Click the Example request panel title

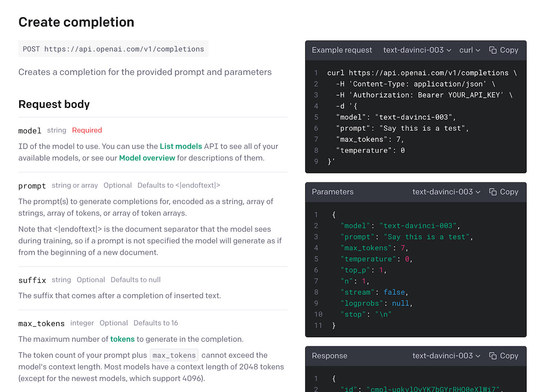(x=342, y=50)
